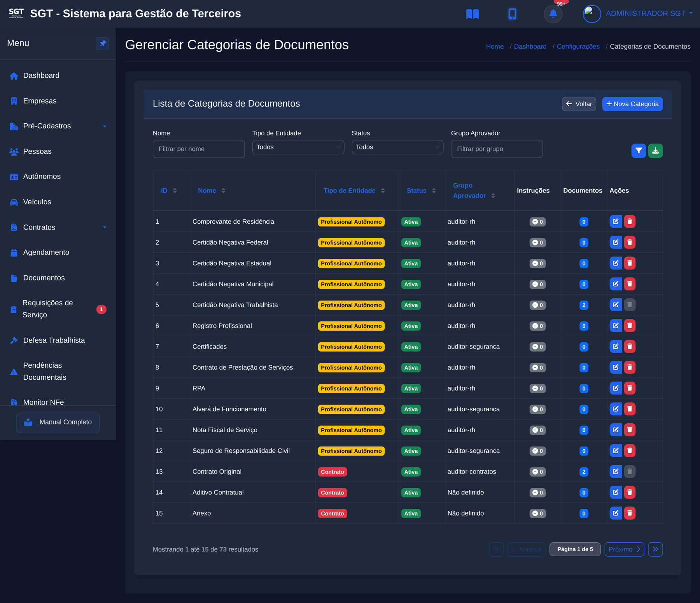Sort table by Grupo Aprovador column

coord(474,191)
